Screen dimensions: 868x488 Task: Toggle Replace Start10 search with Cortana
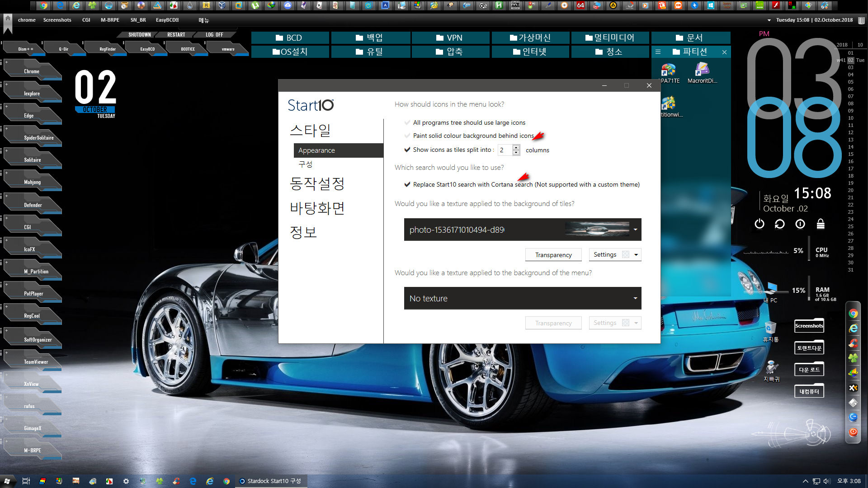(407, 184)
